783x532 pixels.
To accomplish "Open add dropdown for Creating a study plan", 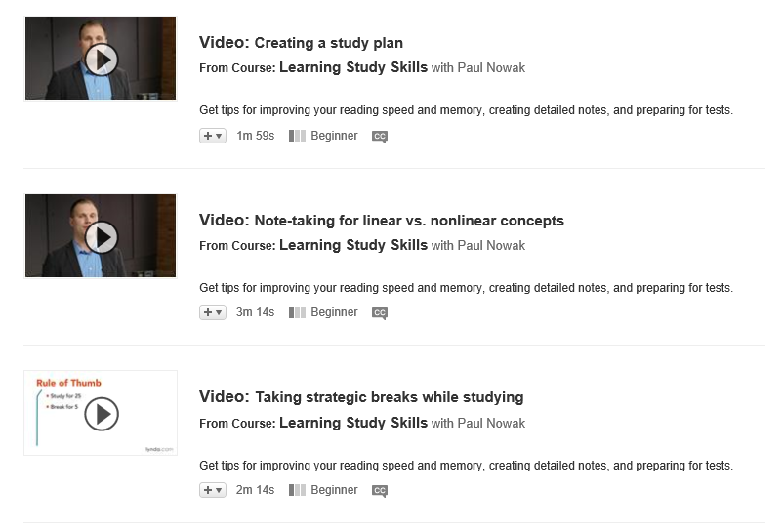I will [x=213, y=136].
